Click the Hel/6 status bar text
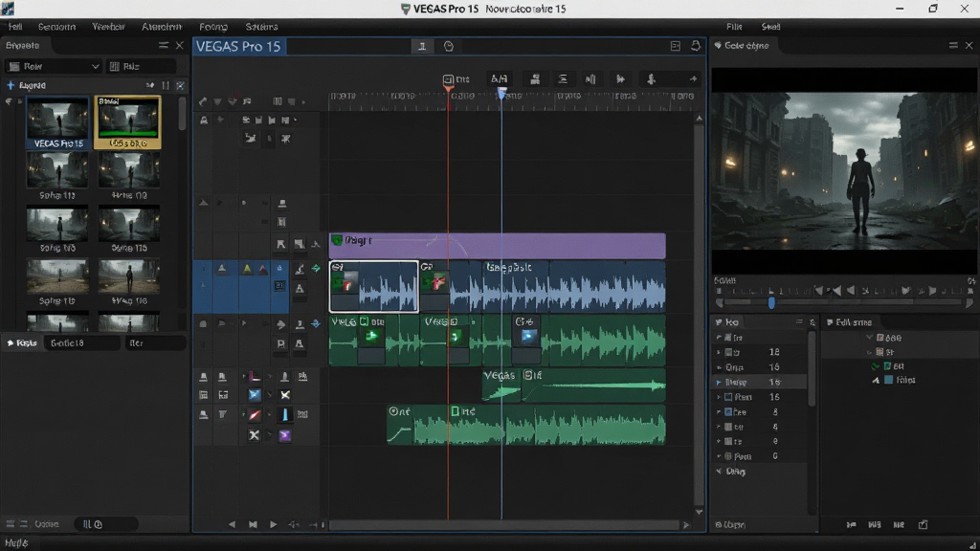980x551 pixels. pos(17,543)
